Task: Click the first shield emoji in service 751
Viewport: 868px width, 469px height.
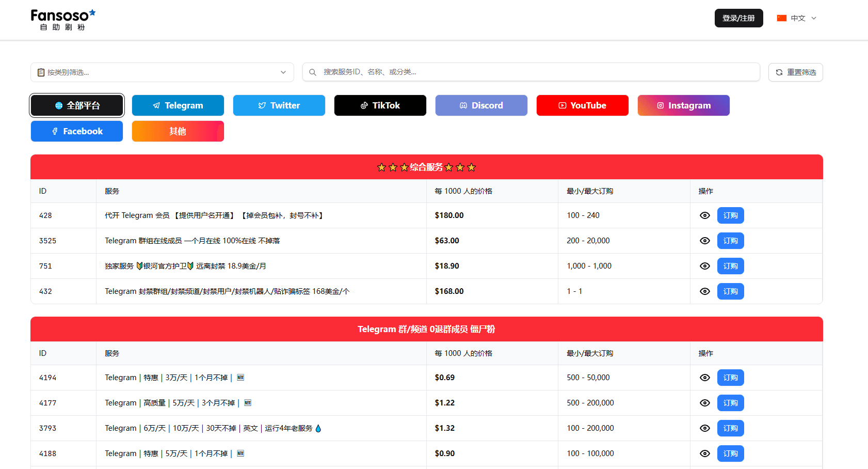Action: (x=139, y=266)
